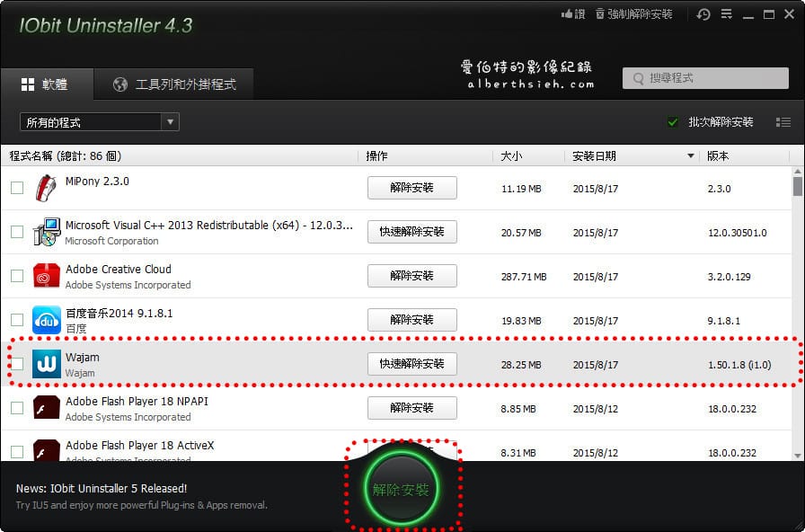Click the '1.50.1.8 (i1.0)' version cell

tap(739, 365)
